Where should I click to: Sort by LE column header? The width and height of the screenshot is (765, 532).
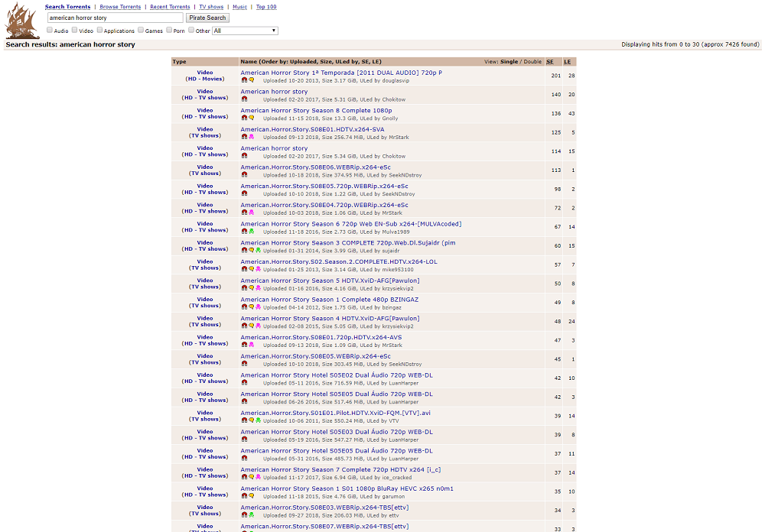coord(568,62)
